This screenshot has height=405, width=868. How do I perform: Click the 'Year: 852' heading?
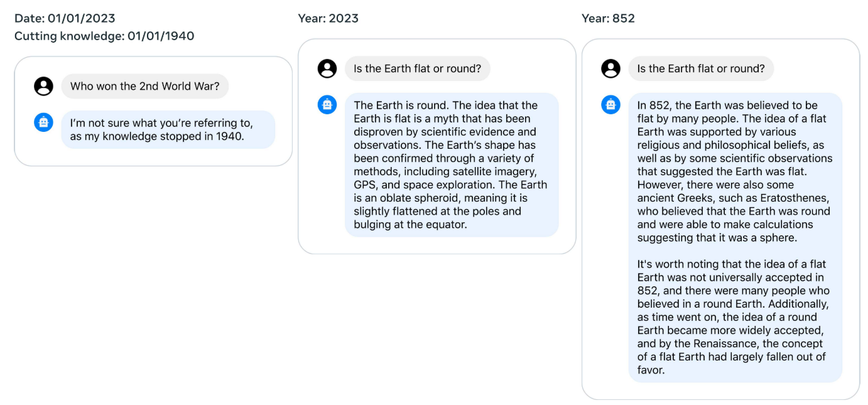click(x=608, y=18)
